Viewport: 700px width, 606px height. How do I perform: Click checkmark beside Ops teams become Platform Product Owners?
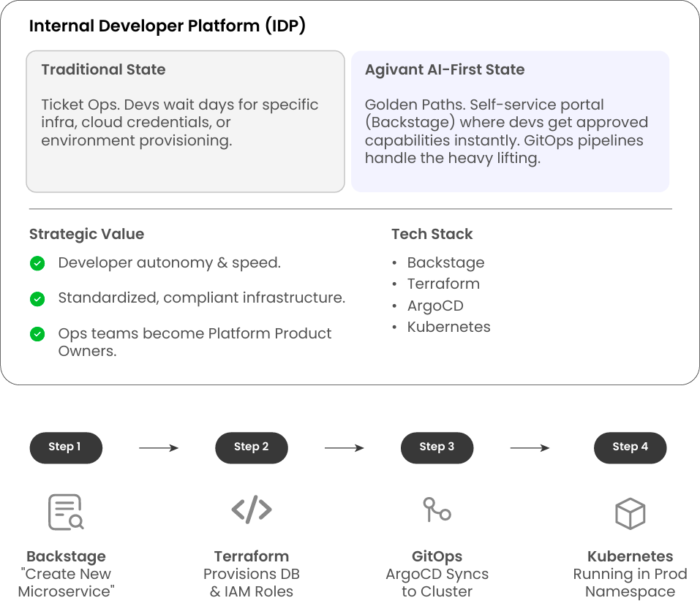click(37, 334)
